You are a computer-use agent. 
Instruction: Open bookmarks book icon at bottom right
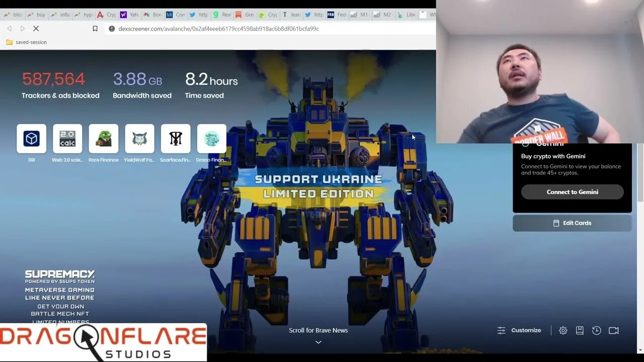pos(580,330)
